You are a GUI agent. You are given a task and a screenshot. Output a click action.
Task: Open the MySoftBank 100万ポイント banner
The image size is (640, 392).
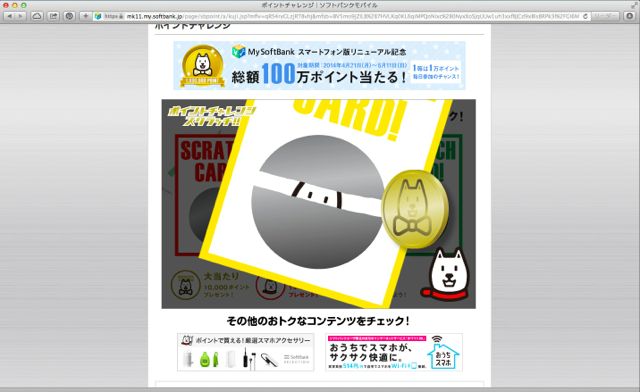(x=319, y=65)
